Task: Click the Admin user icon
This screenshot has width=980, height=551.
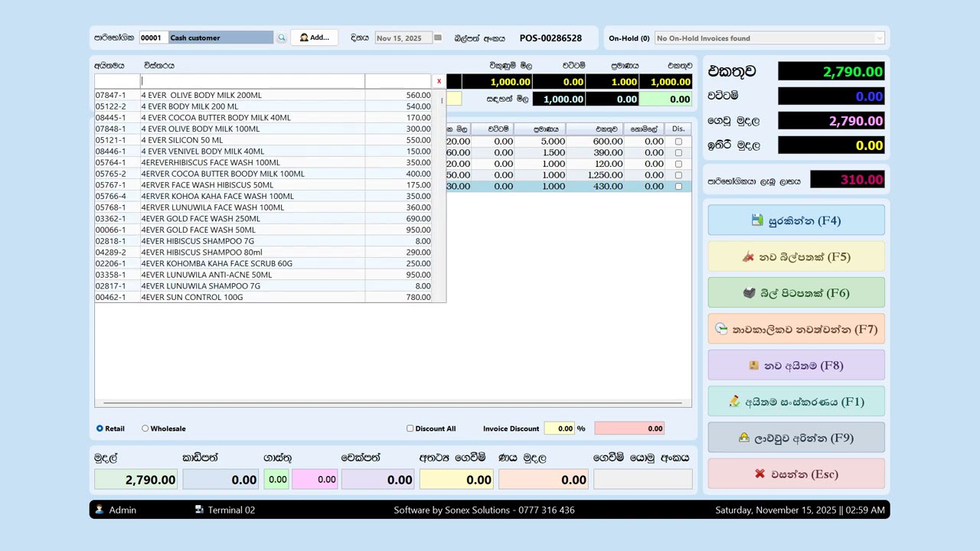Action: point(99,510)
